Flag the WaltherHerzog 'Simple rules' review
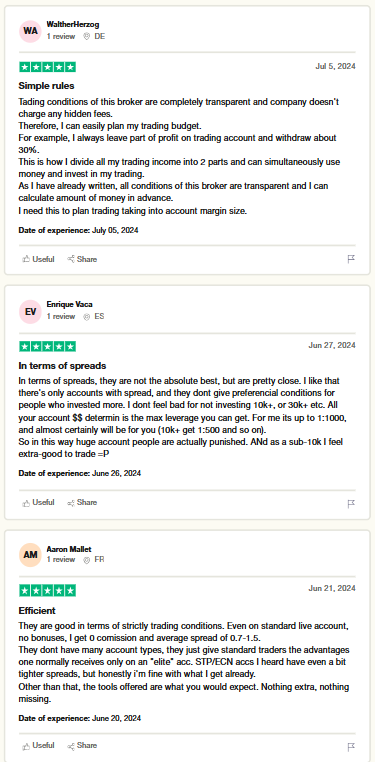Screen dimensions: 375x762 pyautogui.click(x=351, y=259)
